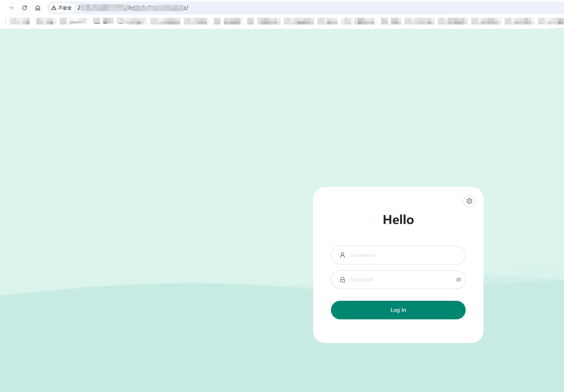Image resolution: width=564 pixels, height=392 pixels.
Task: Click the padlock icon in Password field
Action: point(342,280)
